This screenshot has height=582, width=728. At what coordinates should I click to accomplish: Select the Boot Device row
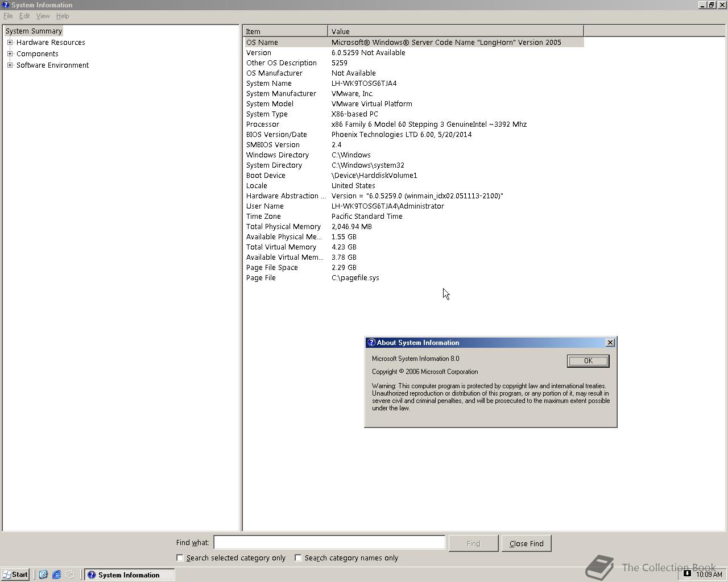pos(414,175)
